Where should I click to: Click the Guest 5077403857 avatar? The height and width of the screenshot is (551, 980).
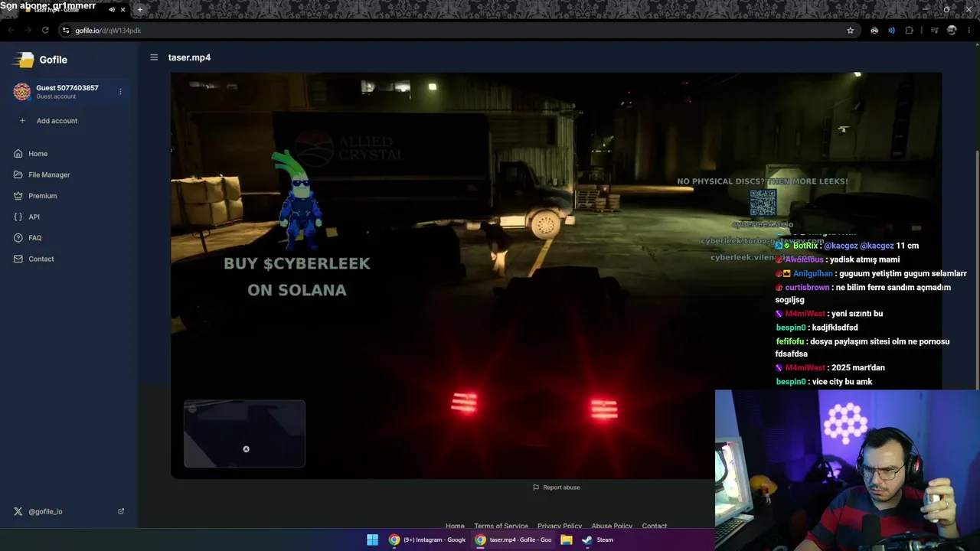(x=22, y=92)
